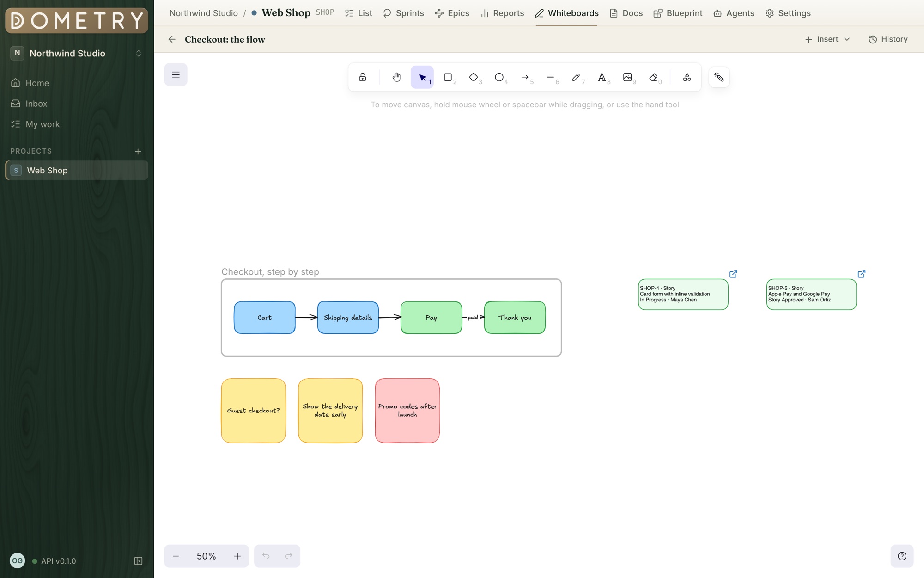Select the Thank you flow box
Image resolution: width=924 pixels, height=578 pixels.
coord(515,317)
